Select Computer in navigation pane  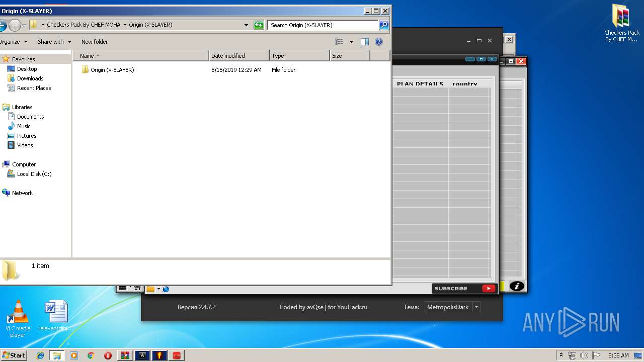click(24, 164)
